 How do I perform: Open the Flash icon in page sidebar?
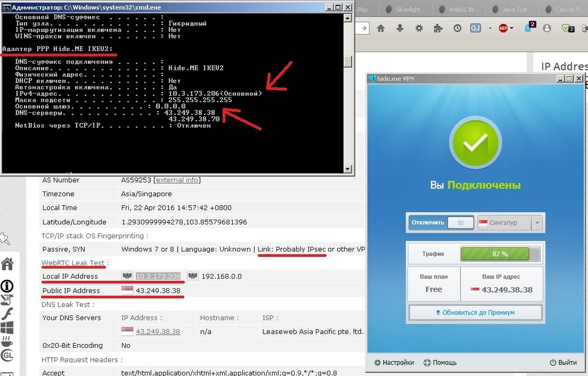[6, 314]
